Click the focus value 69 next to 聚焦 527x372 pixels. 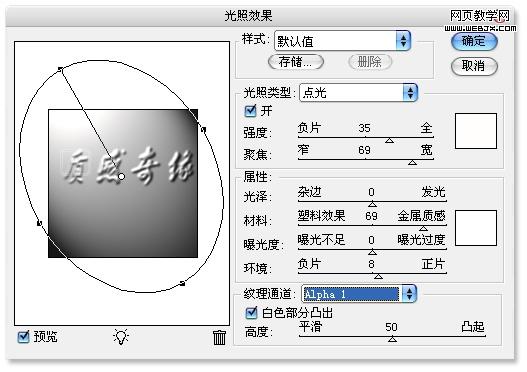click(x=364, y=150)
